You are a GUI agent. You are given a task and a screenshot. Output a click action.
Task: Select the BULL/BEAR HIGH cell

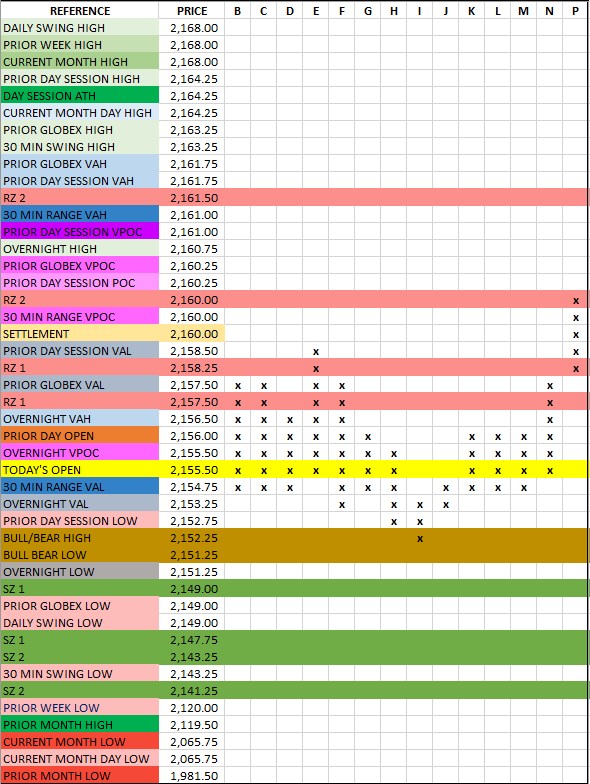click(80, 538)
